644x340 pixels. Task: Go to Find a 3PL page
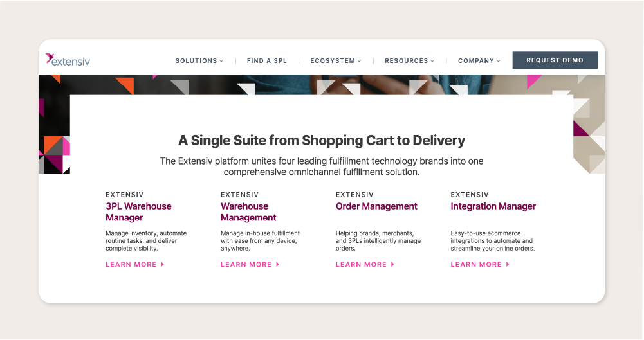267,60
